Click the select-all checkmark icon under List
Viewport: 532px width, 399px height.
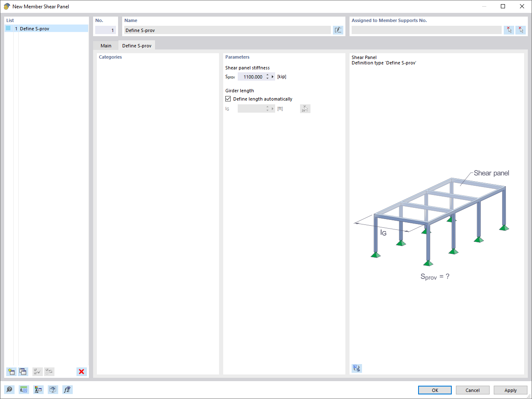37,372
